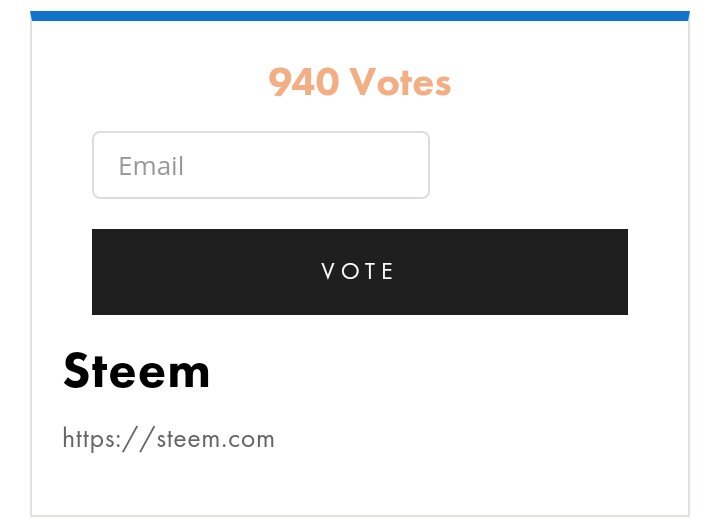Follow the steem.com hyperlink below title
Image resolution: width=720 pixels, height=527 pixels.
click(168, 439)
